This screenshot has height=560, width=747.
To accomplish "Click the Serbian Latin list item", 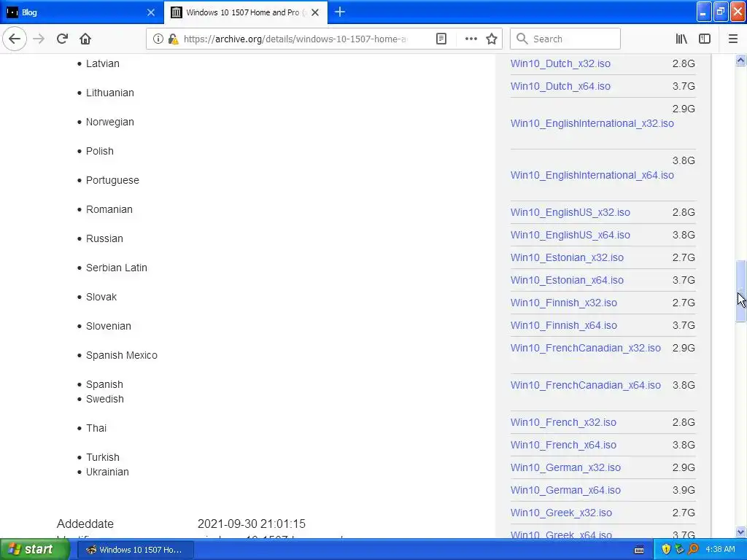I will click(116, 268).
